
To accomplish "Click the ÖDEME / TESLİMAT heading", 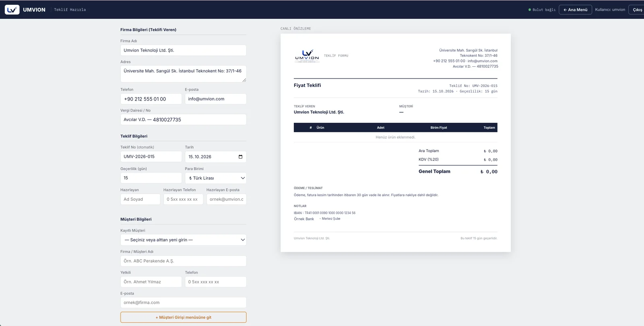I will [x=308, y=188].
